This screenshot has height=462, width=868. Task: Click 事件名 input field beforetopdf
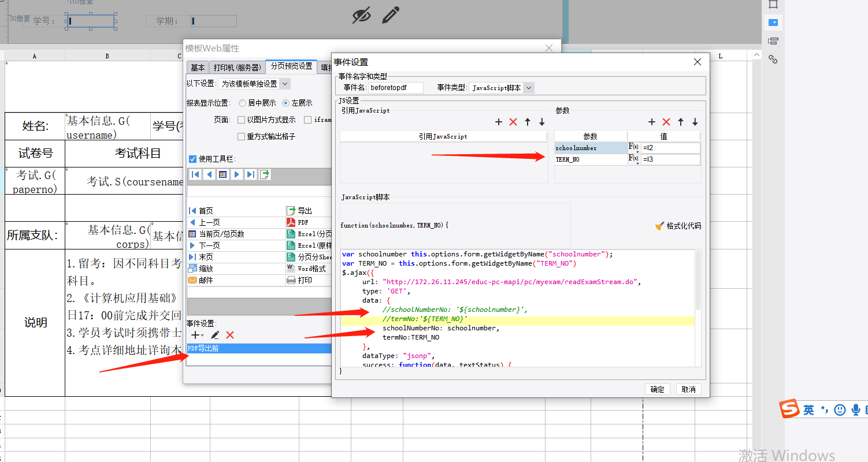click(x=396, y=88)
